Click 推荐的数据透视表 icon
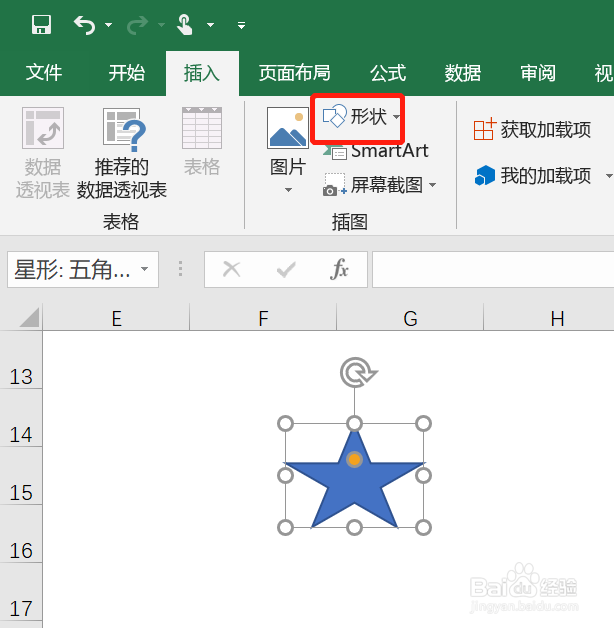 point(124,129)
